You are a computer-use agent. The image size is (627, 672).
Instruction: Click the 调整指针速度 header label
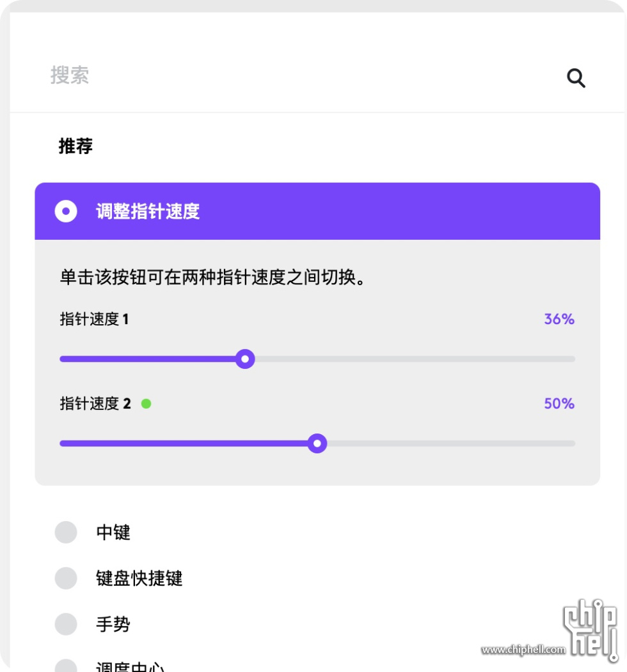click(x=148, y=211)
